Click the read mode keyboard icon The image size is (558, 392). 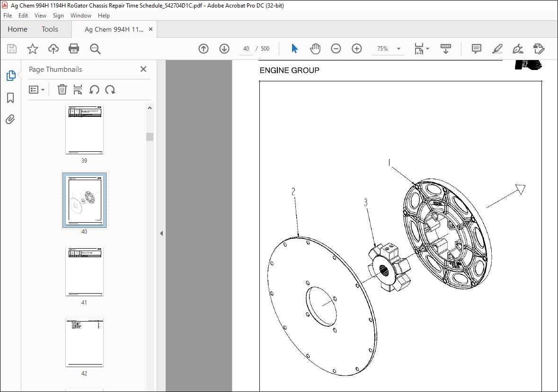[445, 49]
